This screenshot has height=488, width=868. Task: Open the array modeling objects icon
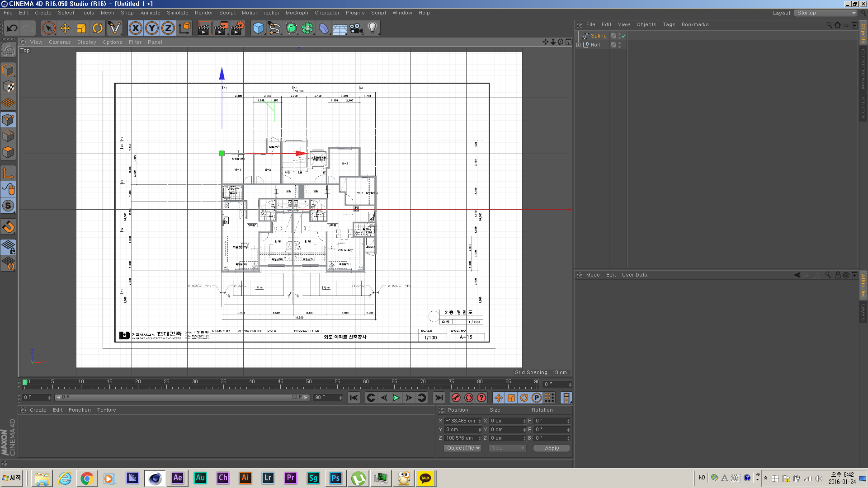tap(307, 28)
